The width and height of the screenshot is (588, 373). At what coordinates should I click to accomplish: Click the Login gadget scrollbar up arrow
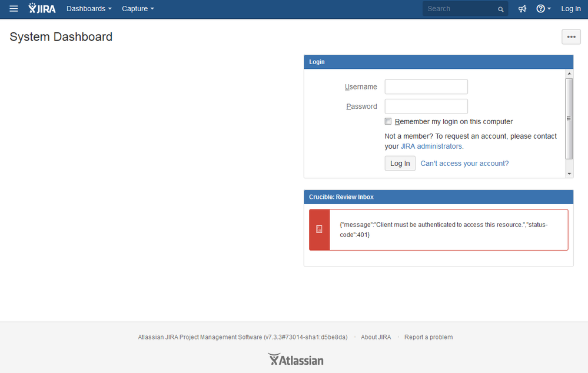pos(569,74)
